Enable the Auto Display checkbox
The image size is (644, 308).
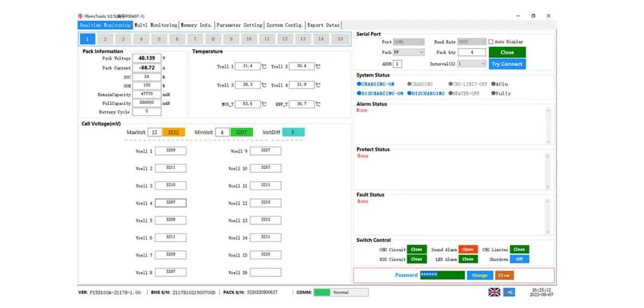coord(491,41)
